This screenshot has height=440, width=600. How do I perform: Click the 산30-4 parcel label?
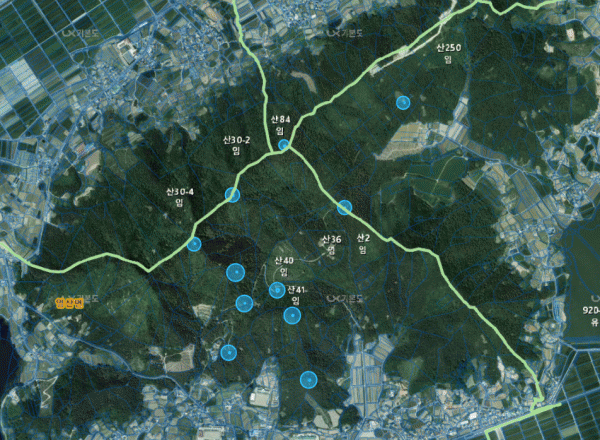coord(181,190)
